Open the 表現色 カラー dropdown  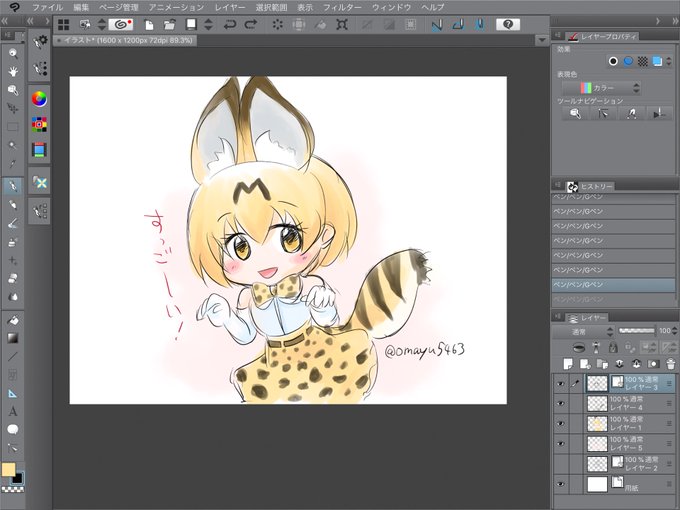[x=602, y=88]
